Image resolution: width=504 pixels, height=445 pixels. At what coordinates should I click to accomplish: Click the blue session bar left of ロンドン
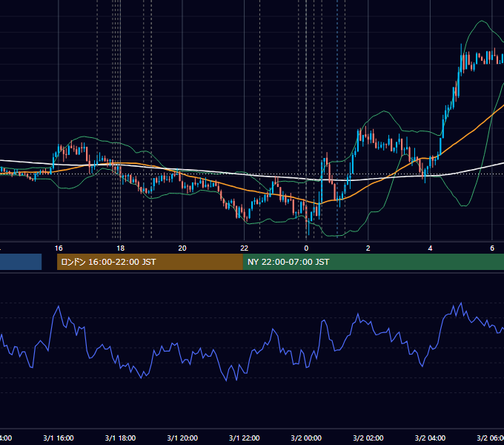tap(21, 262)
